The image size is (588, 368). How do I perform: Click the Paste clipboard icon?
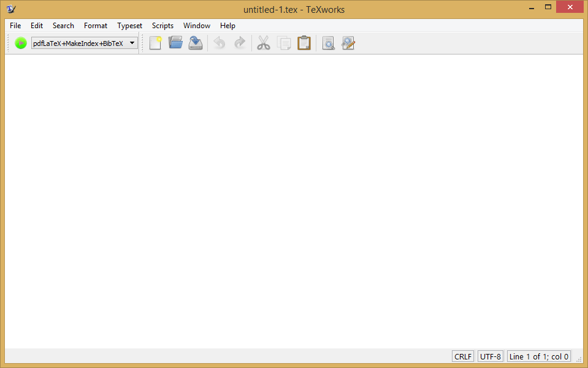click(304, 43)
